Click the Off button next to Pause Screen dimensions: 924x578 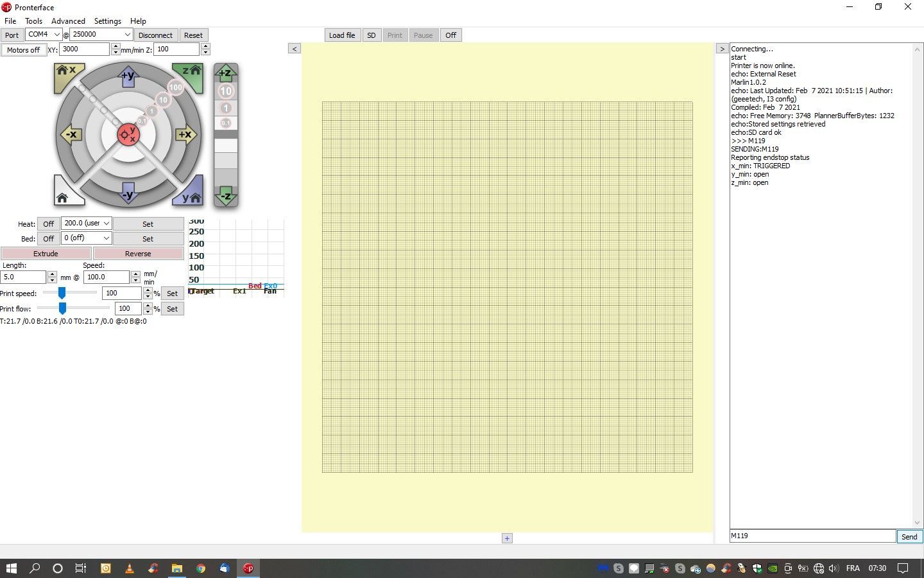(451, 35)
